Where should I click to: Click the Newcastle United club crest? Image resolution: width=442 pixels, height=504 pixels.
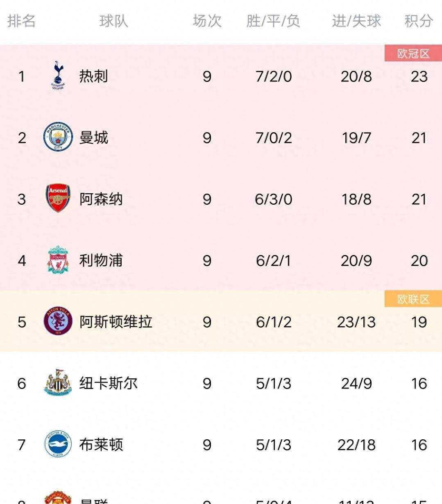point(58,382)
